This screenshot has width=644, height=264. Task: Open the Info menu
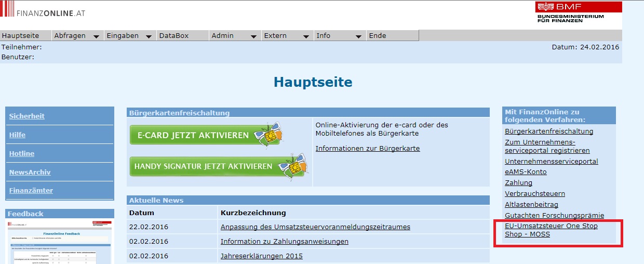(324, 35)
